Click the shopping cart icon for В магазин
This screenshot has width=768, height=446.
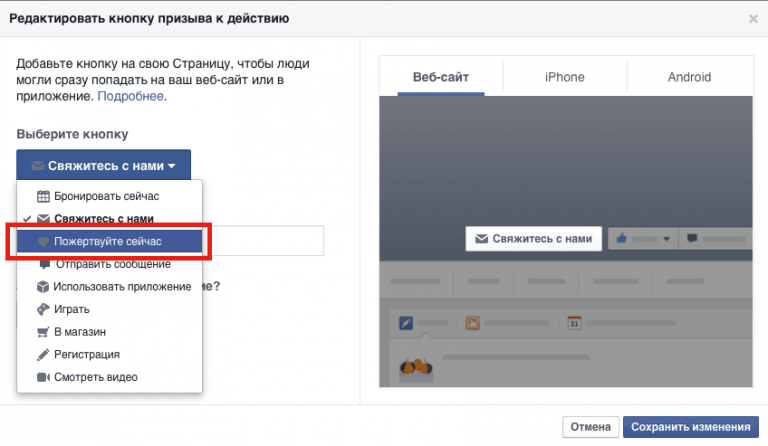pyautogui.click(x=43, y=332)
